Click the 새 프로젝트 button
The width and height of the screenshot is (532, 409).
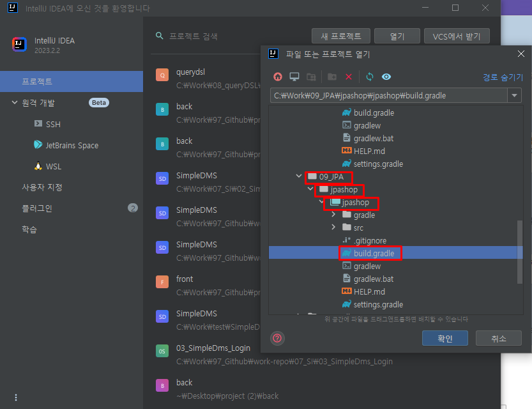click(x=340, y=36)
